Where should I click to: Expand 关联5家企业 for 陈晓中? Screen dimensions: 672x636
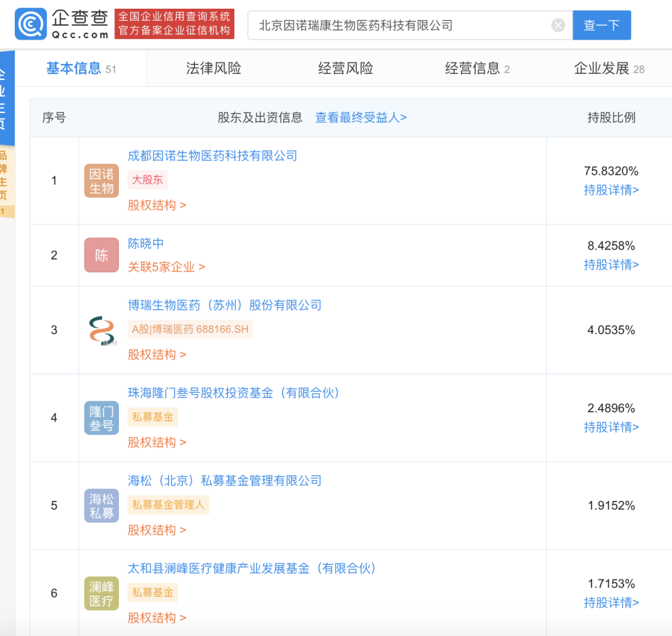pos(166,267)
